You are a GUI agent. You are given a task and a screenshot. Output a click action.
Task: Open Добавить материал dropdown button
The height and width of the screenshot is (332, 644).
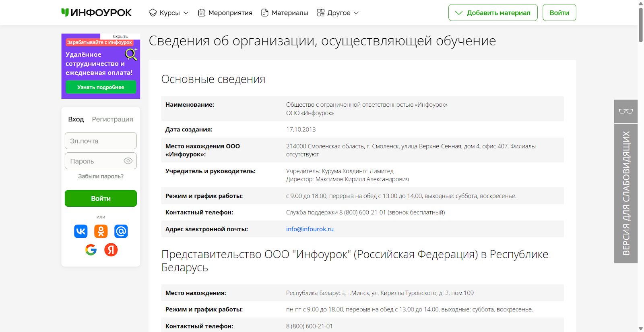pyautogui.click(x=493, y=13)
